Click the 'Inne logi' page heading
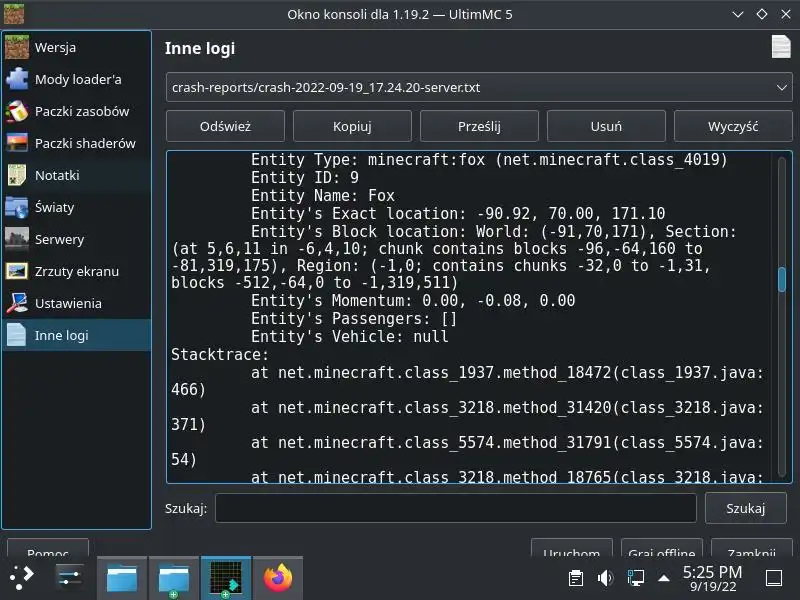This screenshot has width=800, height=600. 200,48
